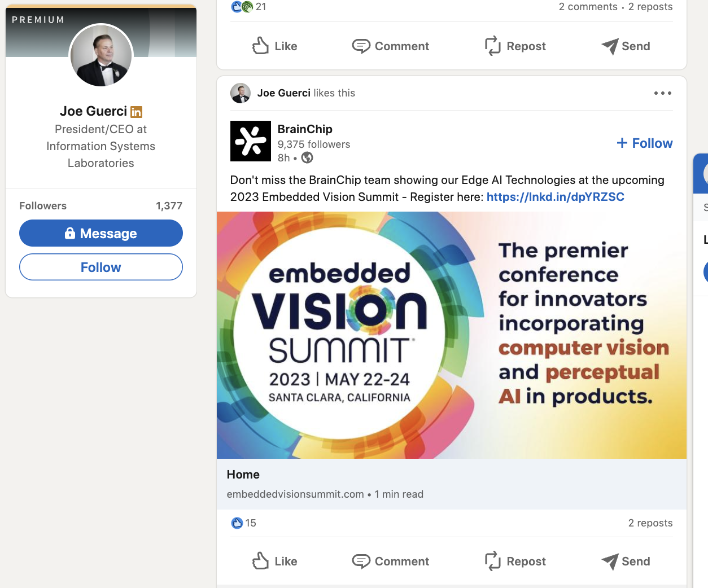The image size is (708, 588).
Task: Click LinkedIn premium badge beside Joe Guerci
Action: [x=136, y=112]
